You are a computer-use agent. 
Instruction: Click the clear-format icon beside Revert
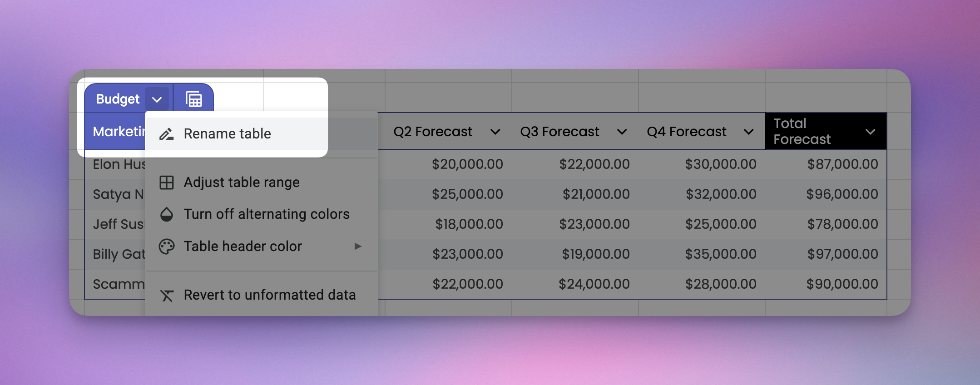pos(166,296)
